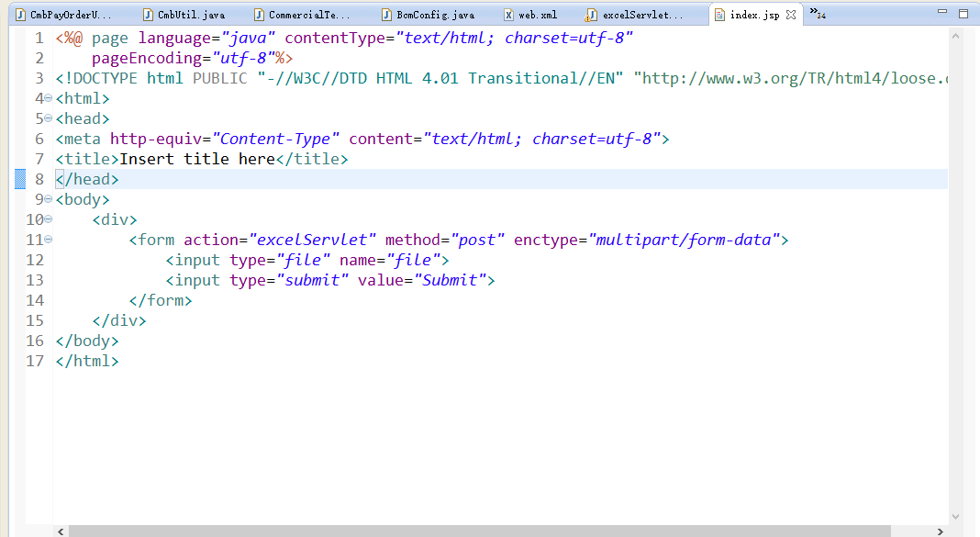This screenshot has width=980, height=537.
Task: Click the vertical scrollbar up arrow
Action: pyautogui.click(x=955, y=36)
